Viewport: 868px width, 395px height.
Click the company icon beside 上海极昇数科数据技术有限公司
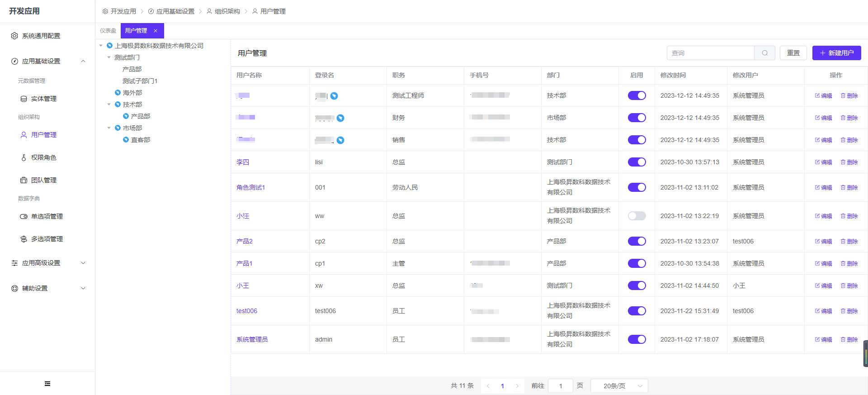point(109,46)
